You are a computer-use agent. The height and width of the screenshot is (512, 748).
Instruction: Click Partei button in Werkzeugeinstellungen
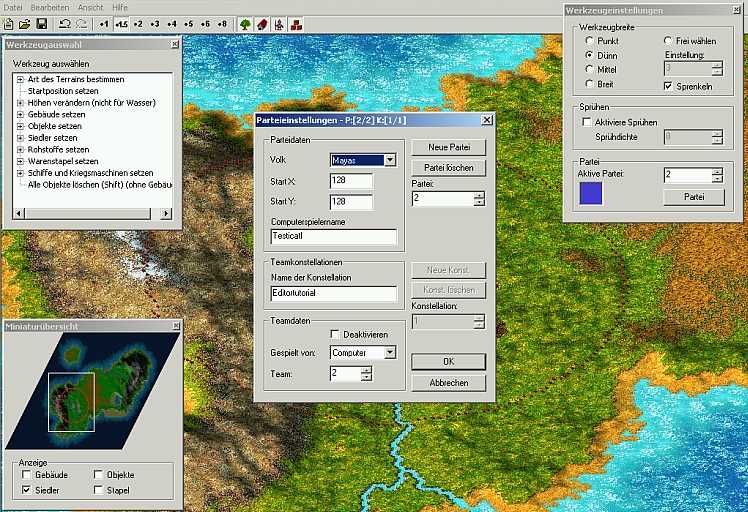(694, 197)
